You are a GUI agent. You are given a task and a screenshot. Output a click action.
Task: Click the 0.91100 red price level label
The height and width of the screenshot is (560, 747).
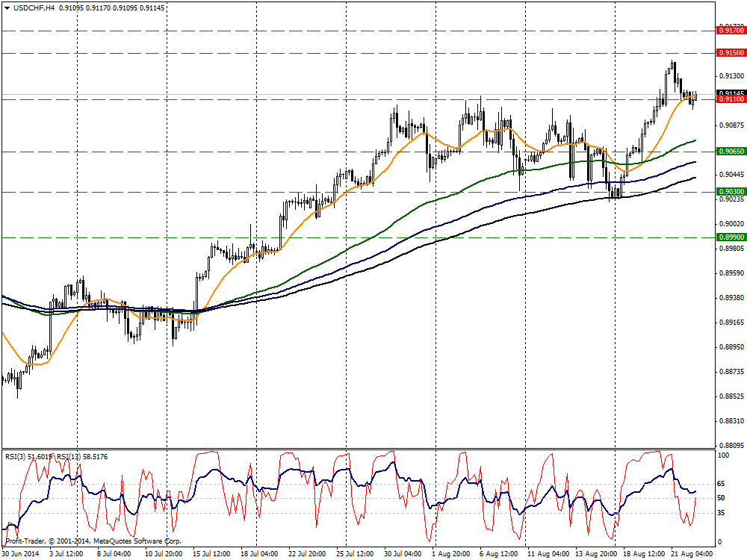[731, 99]
